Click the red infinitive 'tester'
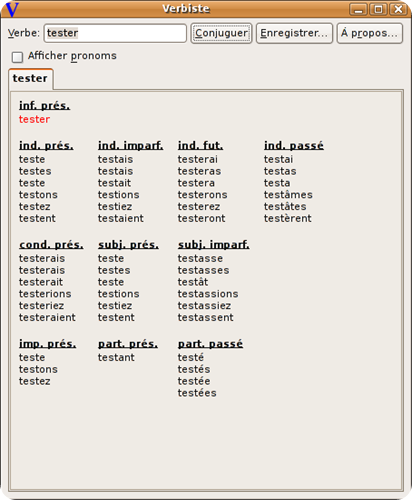 [x=34, y=119]
